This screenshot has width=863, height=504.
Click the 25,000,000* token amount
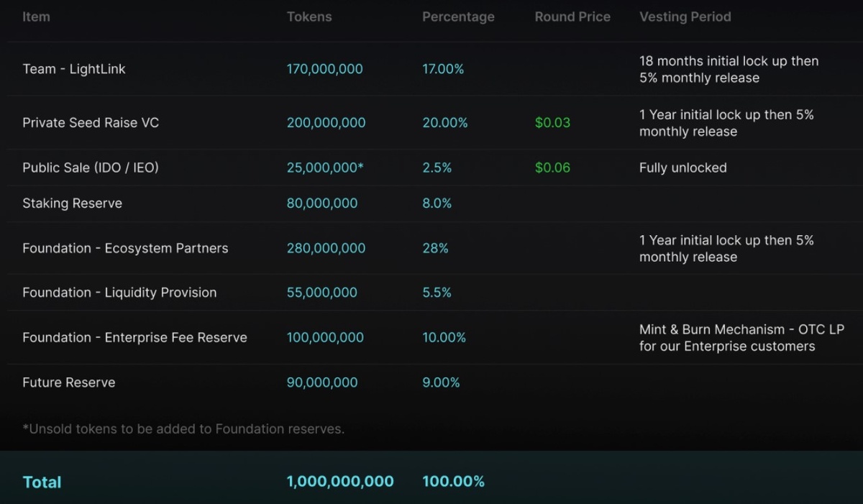coord(325,168)
